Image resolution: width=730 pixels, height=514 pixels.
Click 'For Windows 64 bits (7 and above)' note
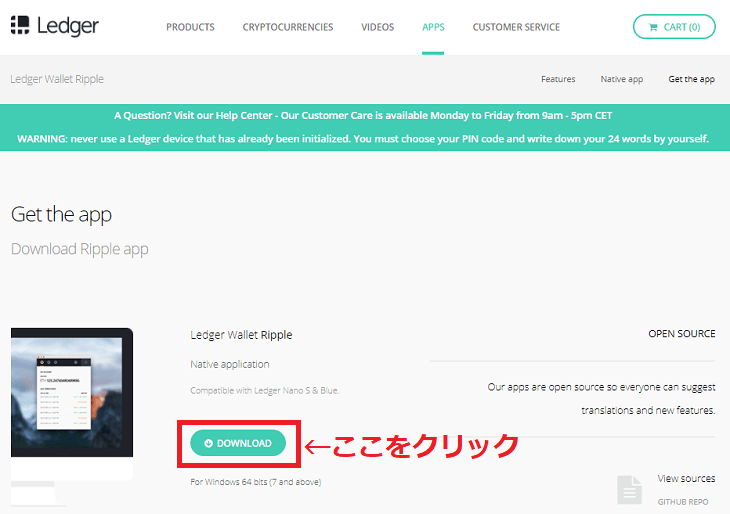(x=256, y=482)
